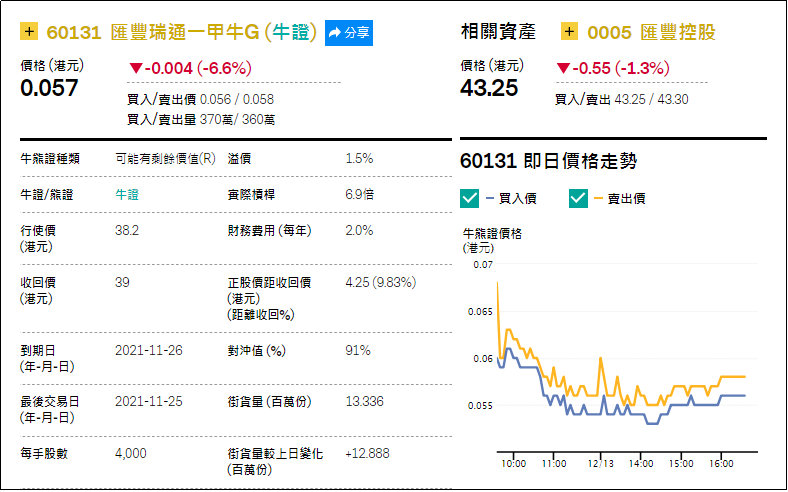Click the green 牛證 value link
The height and width of the screenshot is (492, 788).
[x=127, y=194]
